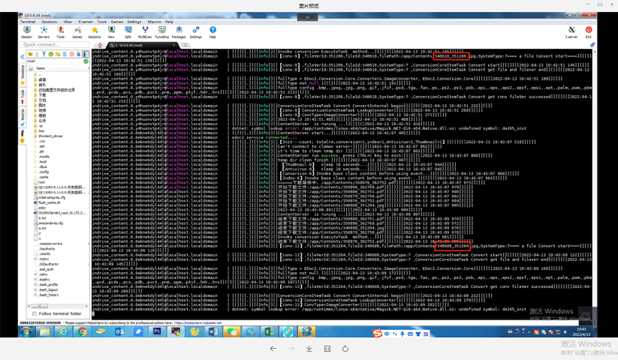Click the Servers toolbar icon
The height and width of the screenshot is (360, 618).
[x=44, y=32]
